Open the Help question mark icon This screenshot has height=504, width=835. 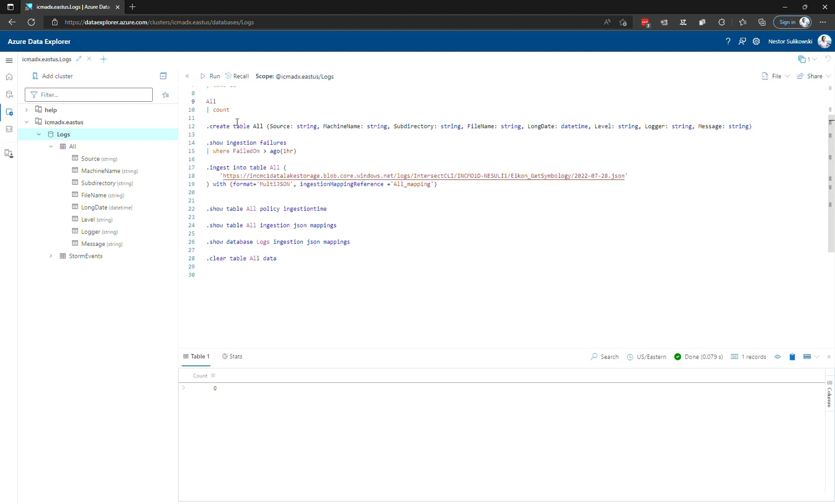point(728,42)
